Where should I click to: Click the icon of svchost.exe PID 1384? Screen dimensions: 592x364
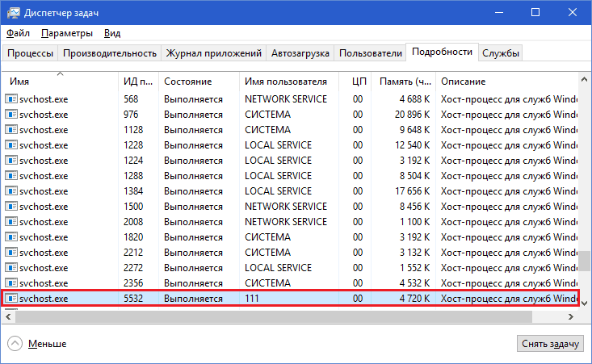click(x=11, y=191)
